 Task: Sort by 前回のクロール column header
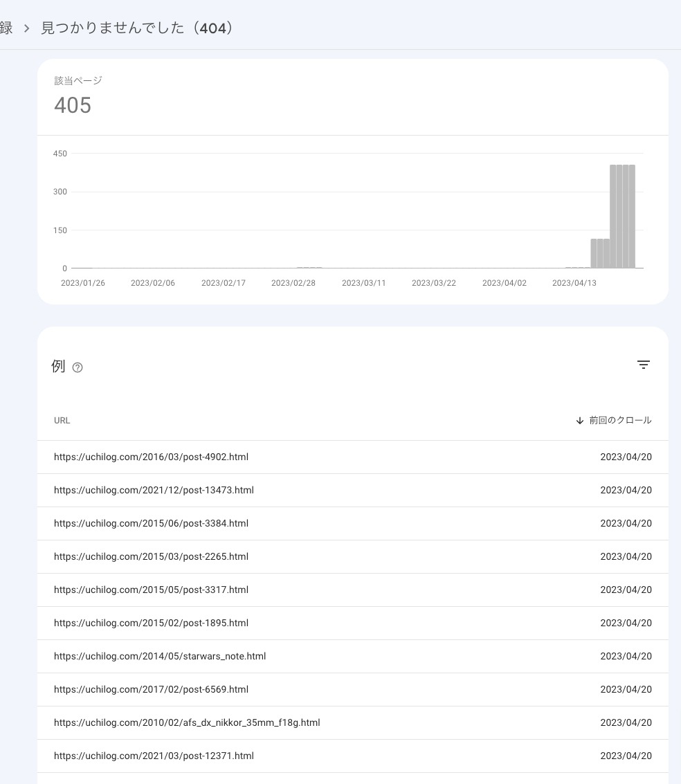click(x=619, y=421)
